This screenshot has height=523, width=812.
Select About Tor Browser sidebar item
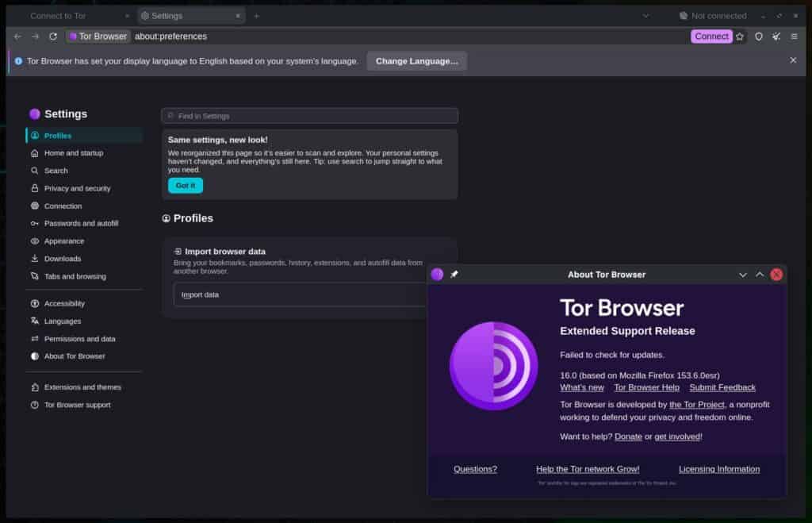coord(84,356)
